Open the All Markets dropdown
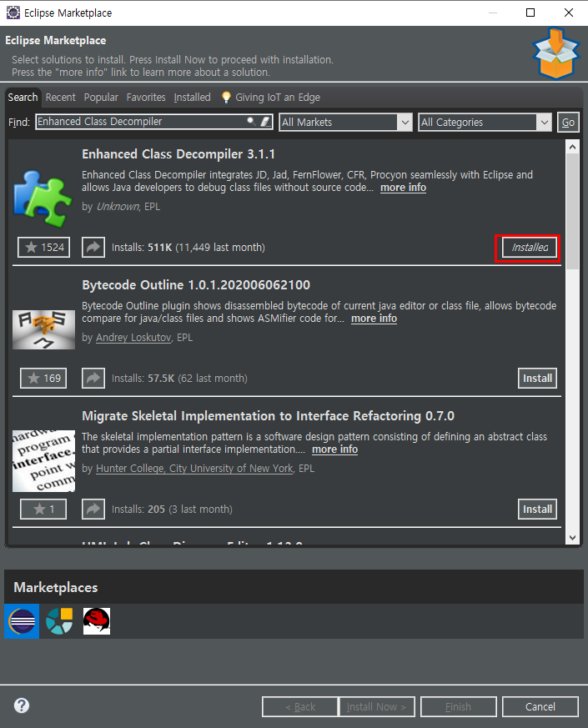This screenshot has width=588, height=728. coord(345,122)
